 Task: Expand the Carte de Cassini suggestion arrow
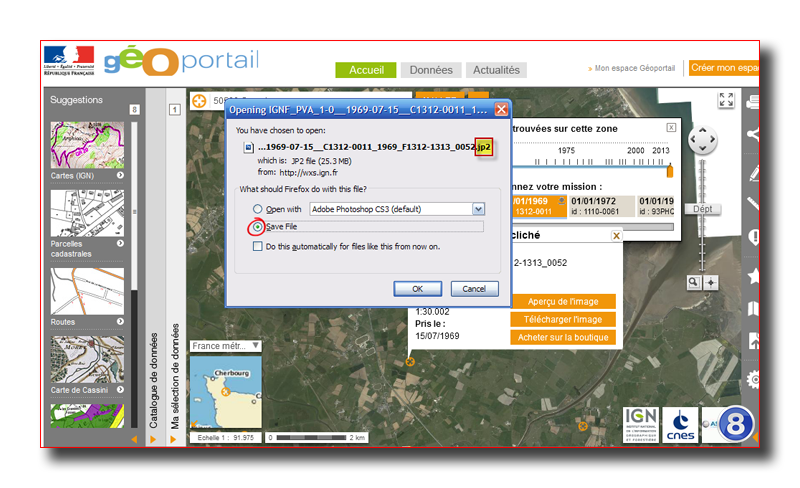120,389
